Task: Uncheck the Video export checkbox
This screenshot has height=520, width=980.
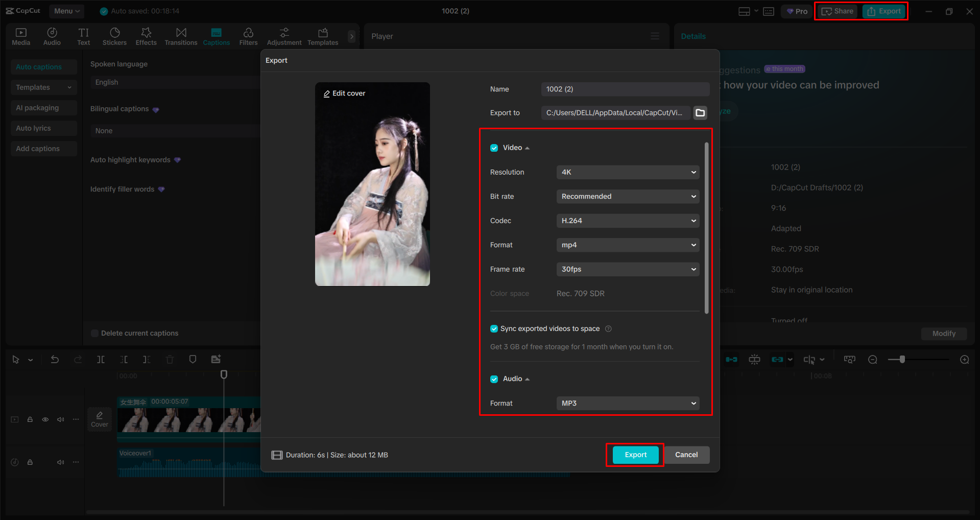Action: click(x=494, y=148)
